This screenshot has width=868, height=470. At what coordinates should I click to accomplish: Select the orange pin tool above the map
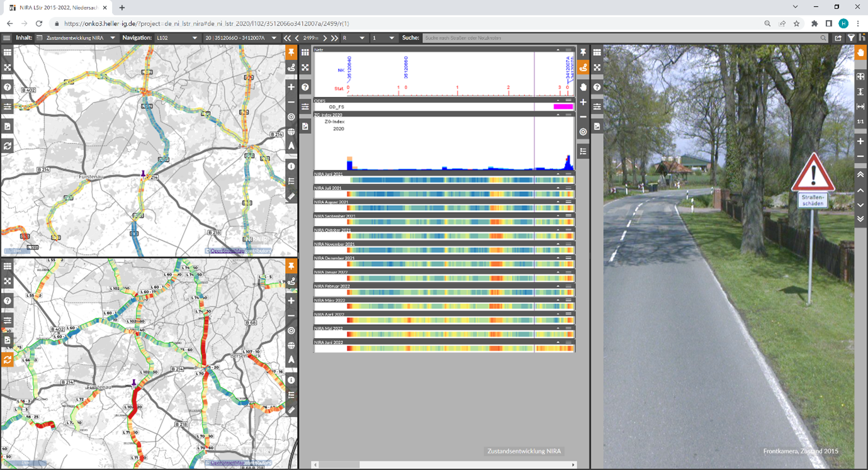290,53
